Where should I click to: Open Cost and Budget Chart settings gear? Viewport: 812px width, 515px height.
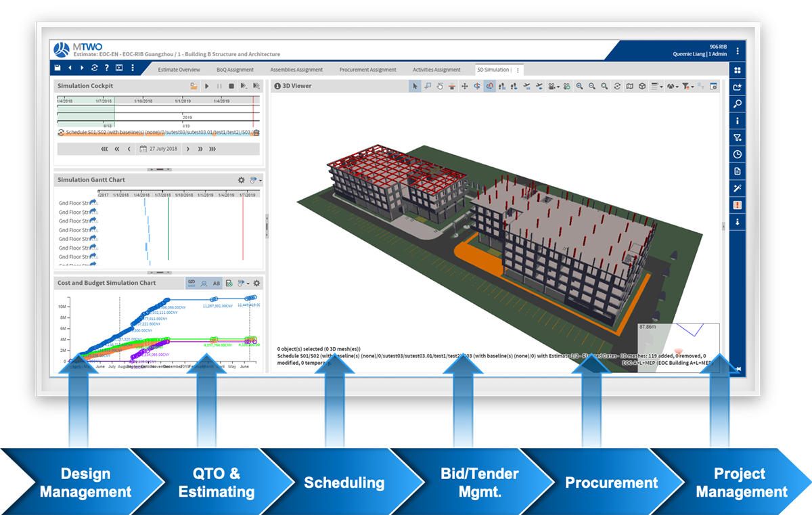click(256, 283)
